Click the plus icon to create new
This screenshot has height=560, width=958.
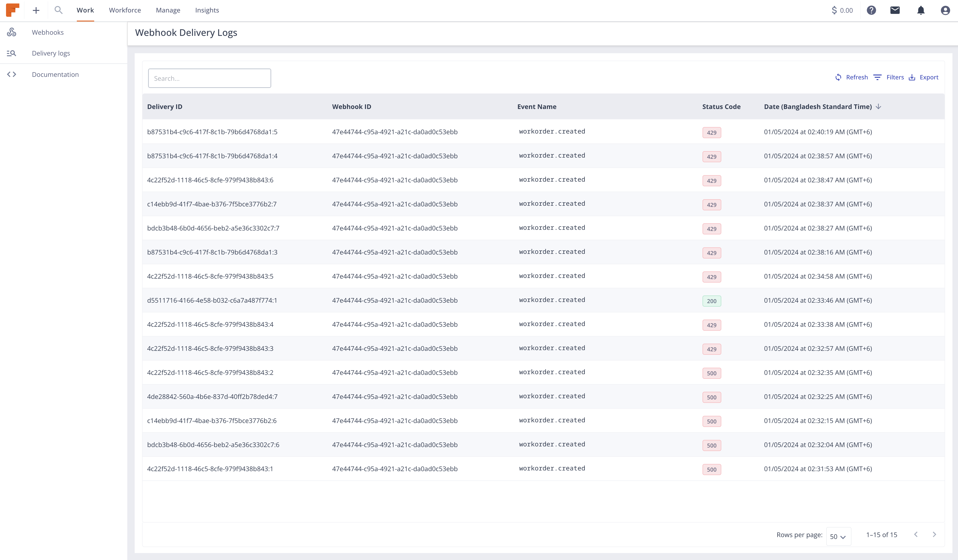[x=36, y=10]
